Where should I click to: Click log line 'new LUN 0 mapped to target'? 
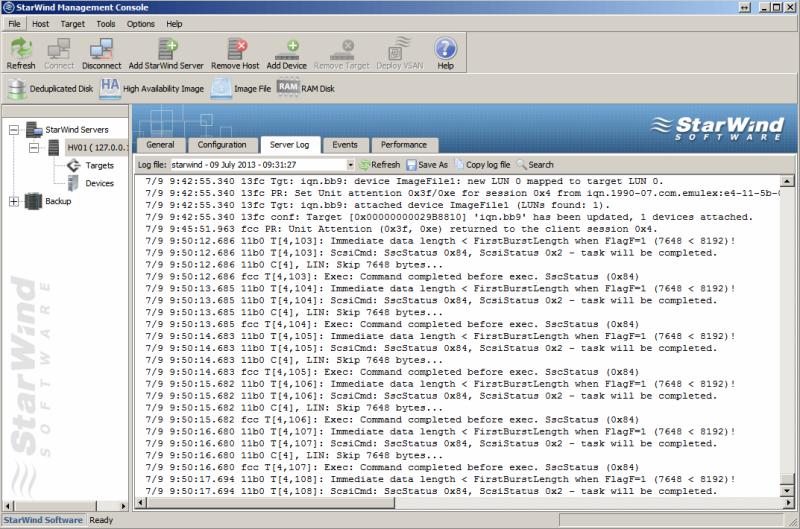point(404,181)
